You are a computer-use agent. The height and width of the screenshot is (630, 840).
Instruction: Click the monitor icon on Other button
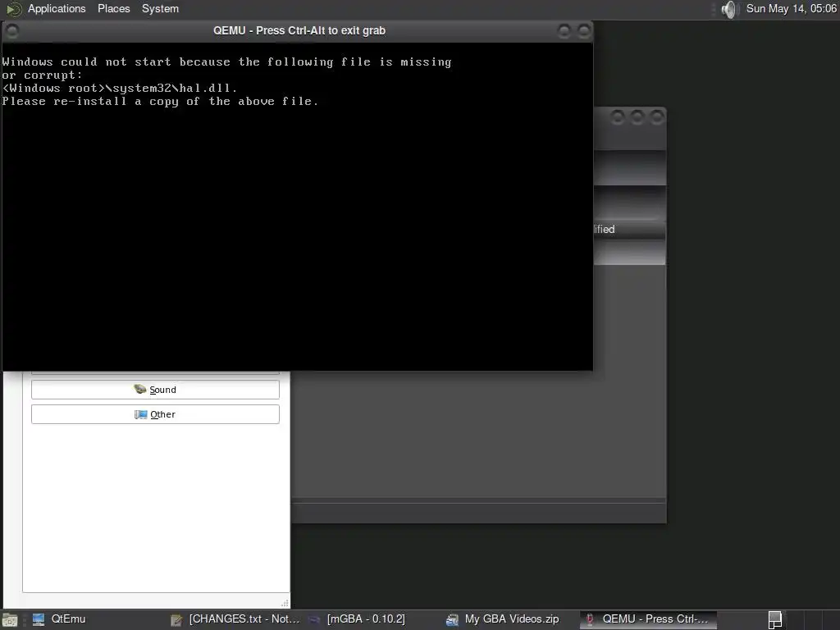pos(141,414)
